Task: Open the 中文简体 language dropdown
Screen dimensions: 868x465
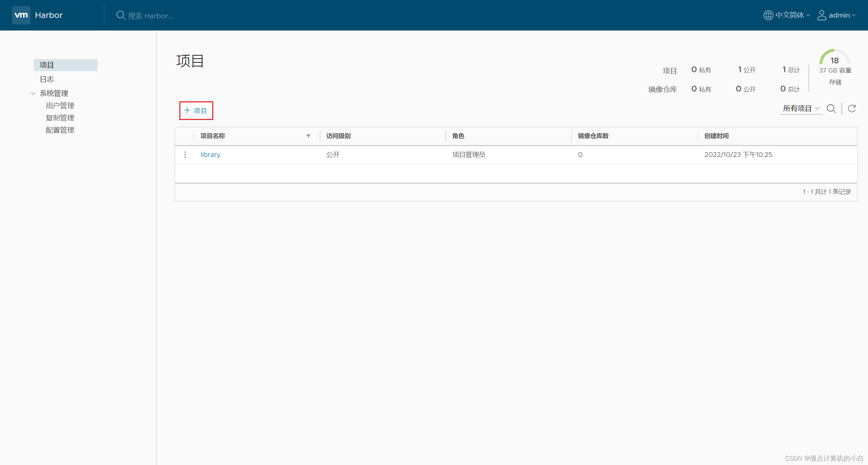Action: (x=792, y=15)
